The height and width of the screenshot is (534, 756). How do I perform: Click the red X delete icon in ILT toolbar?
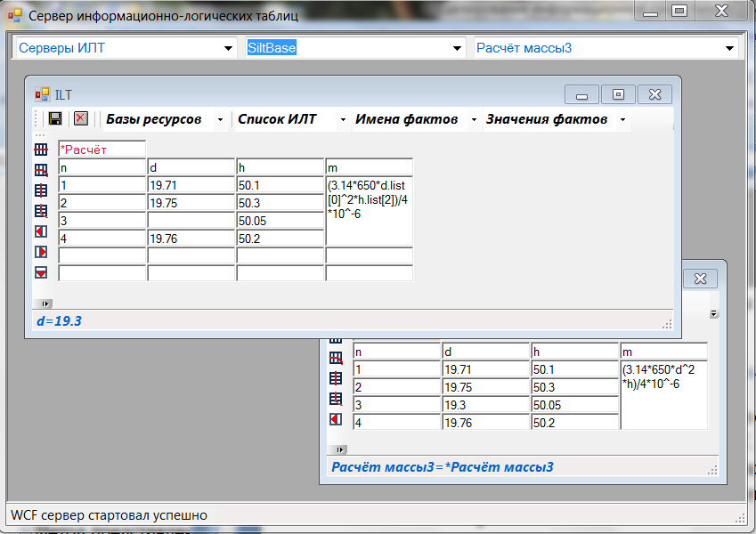pyautogui.click(x=81, y=118)
